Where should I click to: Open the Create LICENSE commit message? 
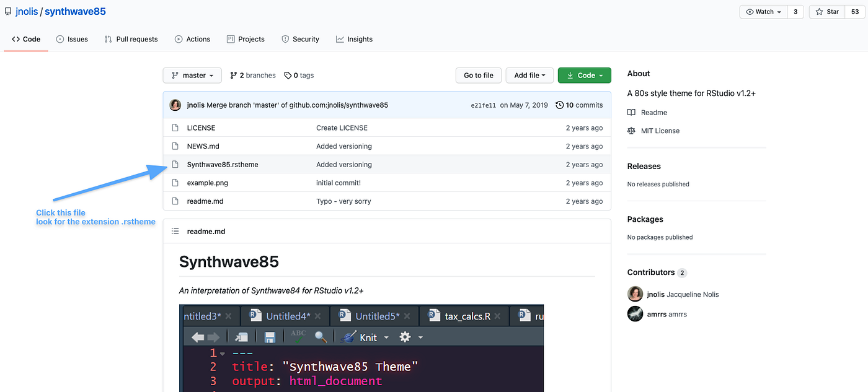click(x=342, y=128)
